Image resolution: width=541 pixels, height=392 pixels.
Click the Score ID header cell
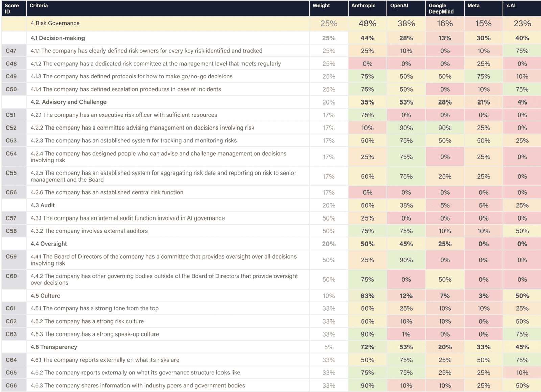coord(14,8)
